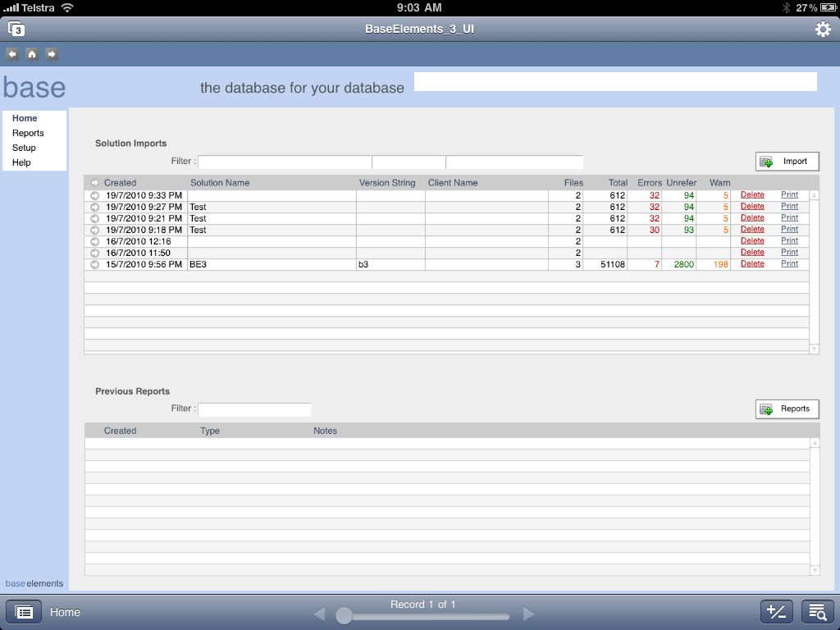This screenshot has width=840, height=630.
Task: Go to the next record arrow
Action: (529, 614)
